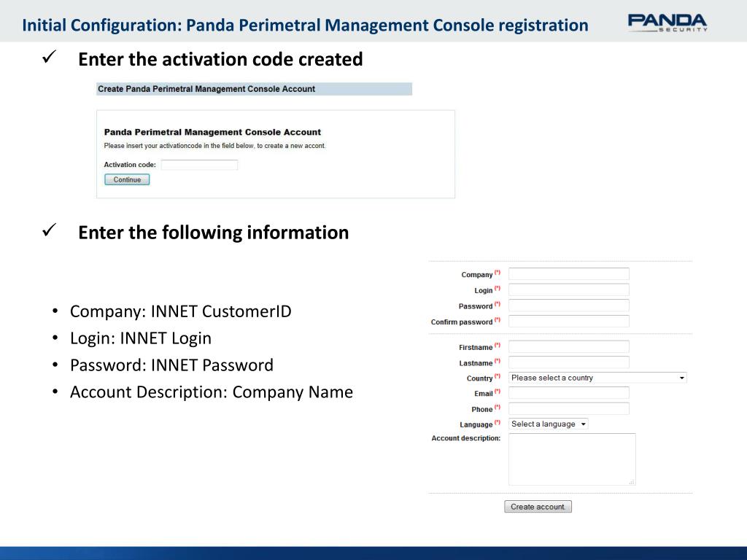Focus the Login text field
Image resolution: width=747 pixels, height=560 pixels.
[x=569, y=289]
